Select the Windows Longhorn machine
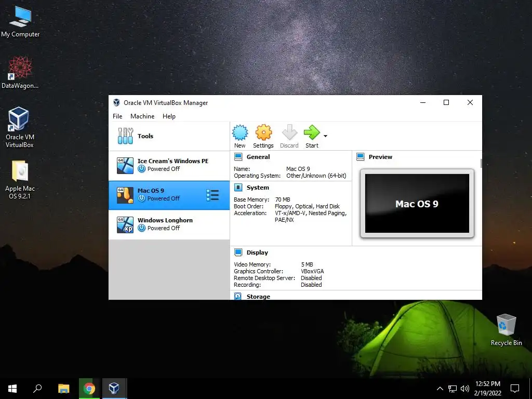 tap(169, 224)
